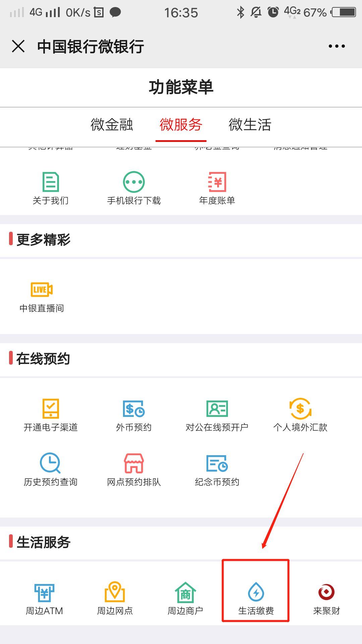Image resolution: width=362 pixels, height=644 pixels.
Task: Open 开通电子渠道 checklist icon
Action: pyautogui.click(x=51, y=408)
